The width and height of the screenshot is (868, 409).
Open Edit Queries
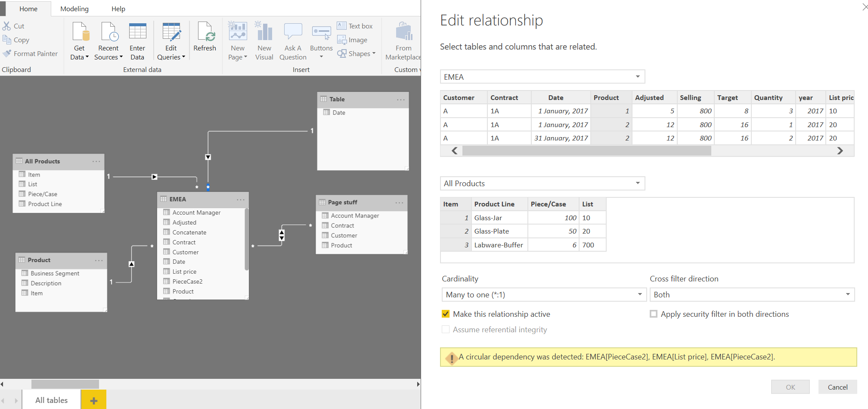tap(171, 41)
